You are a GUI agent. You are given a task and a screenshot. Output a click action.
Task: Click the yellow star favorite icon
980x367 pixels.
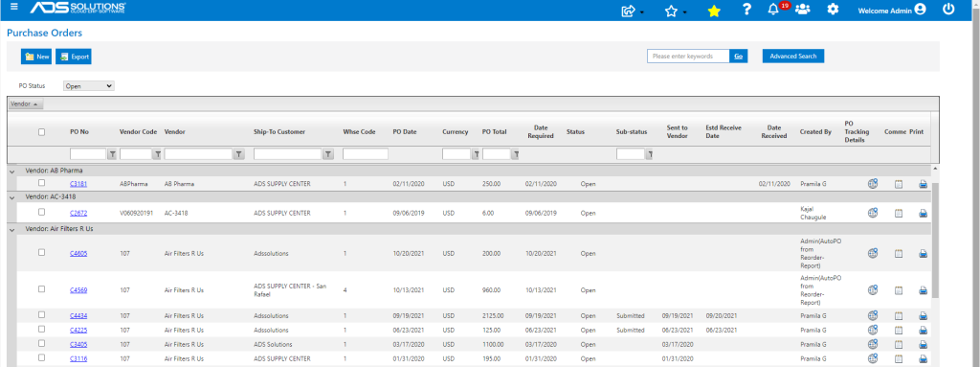tap(714, 11)
